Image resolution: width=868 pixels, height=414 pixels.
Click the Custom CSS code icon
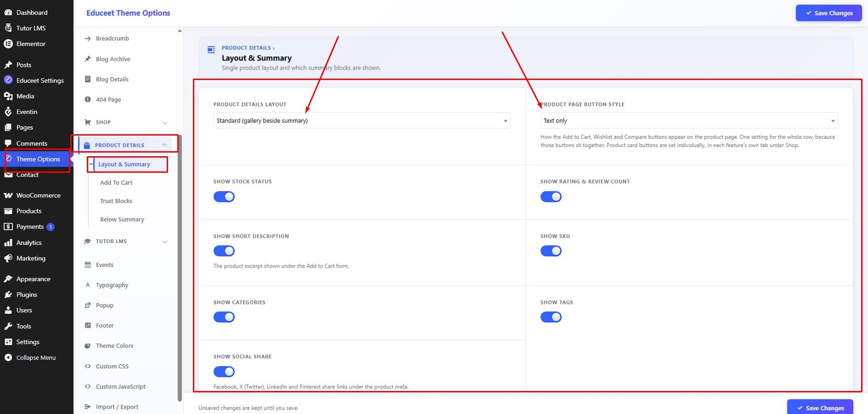(88, 366)
